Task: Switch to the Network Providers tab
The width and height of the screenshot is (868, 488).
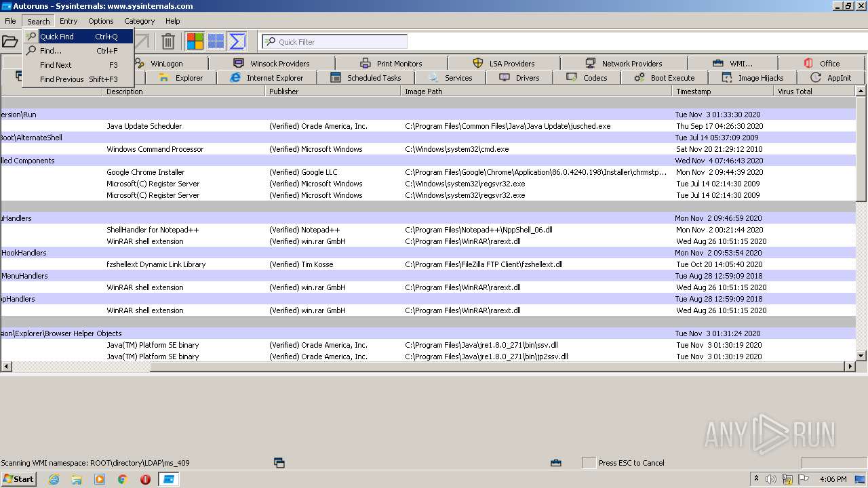Action: 624,64
